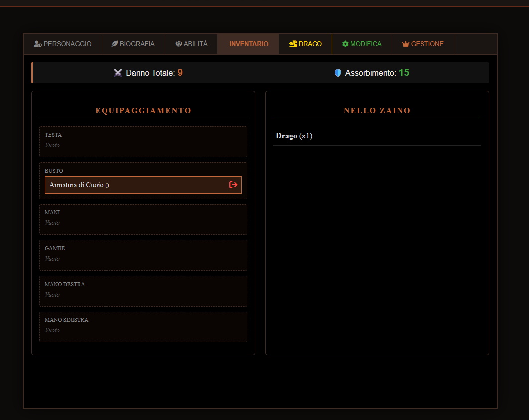Click the Assorbimento value 15

pyautogui.click(x=404, y=73)
